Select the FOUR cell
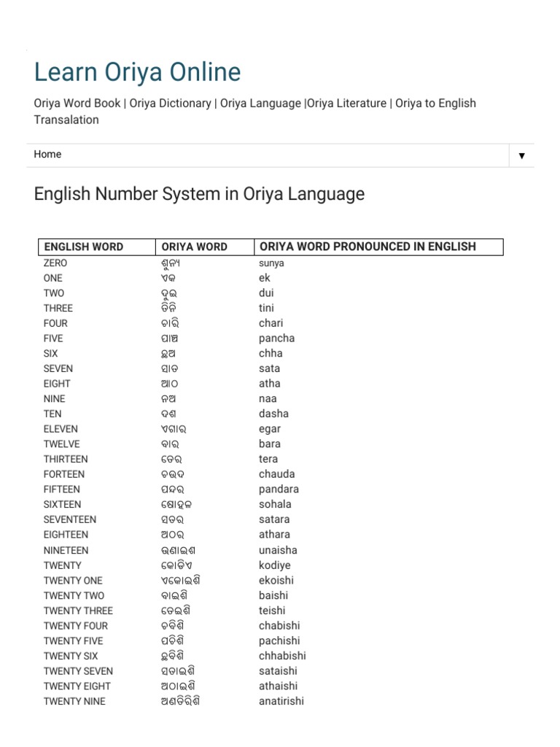Viewport: 560px width, 747px height. click(x=55, y=323)
